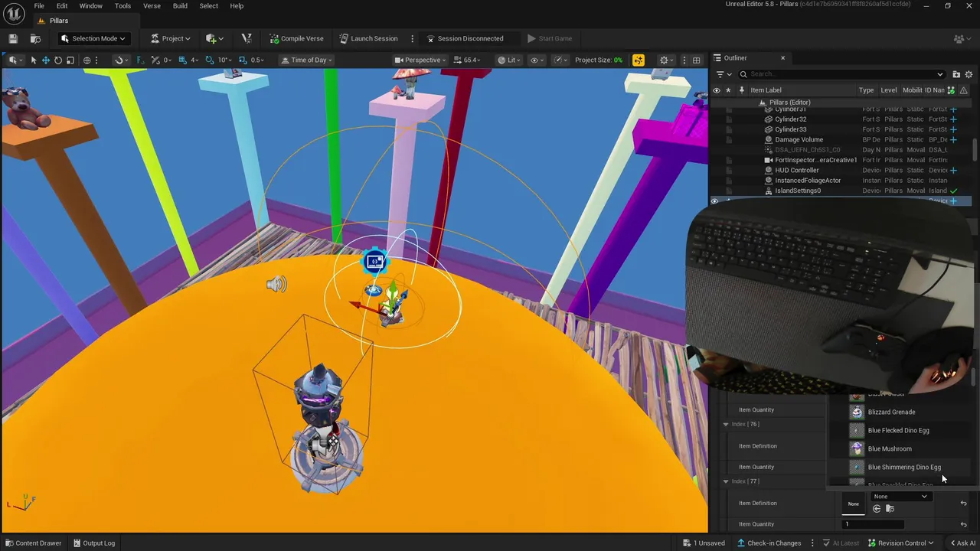This screenshot has height=551, width=980.
Task: Open the Show flags eye dropdown
Action: [537, 60]
